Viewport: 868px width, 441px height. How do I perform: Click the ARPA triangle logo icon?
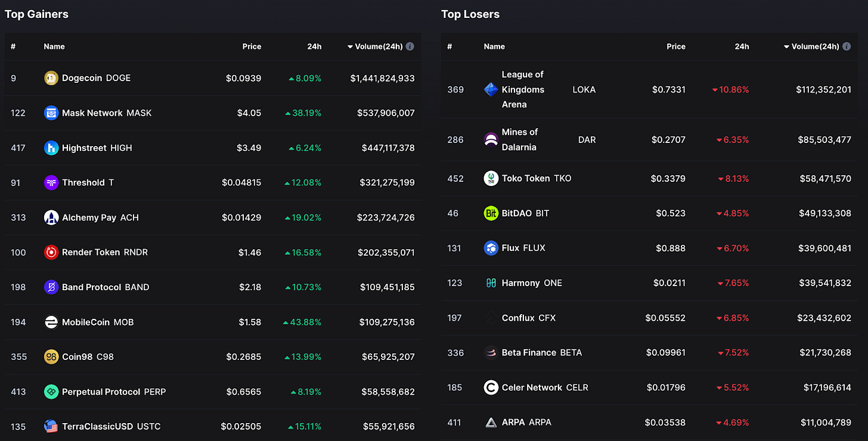(x=491, y=423)
